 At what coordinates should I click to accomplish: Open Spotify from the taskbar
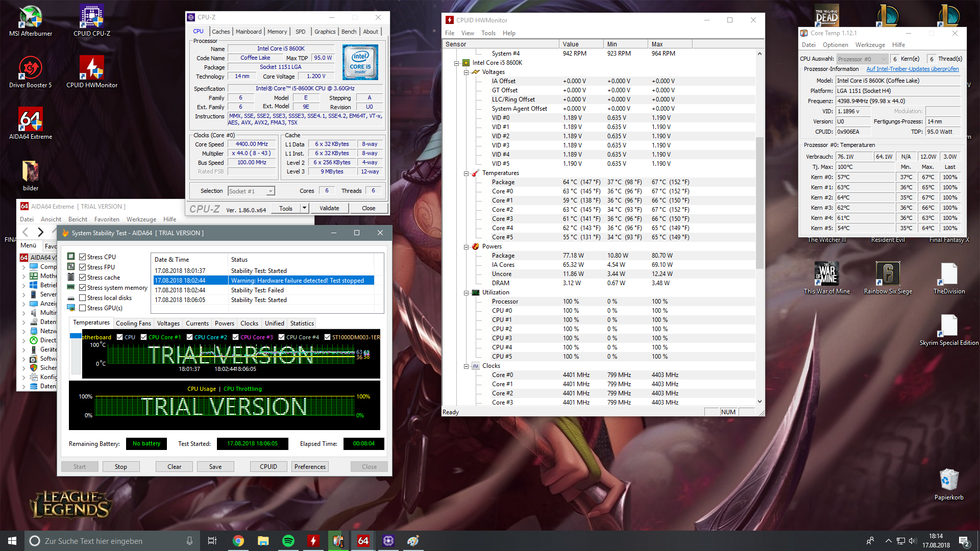point(288,541)
